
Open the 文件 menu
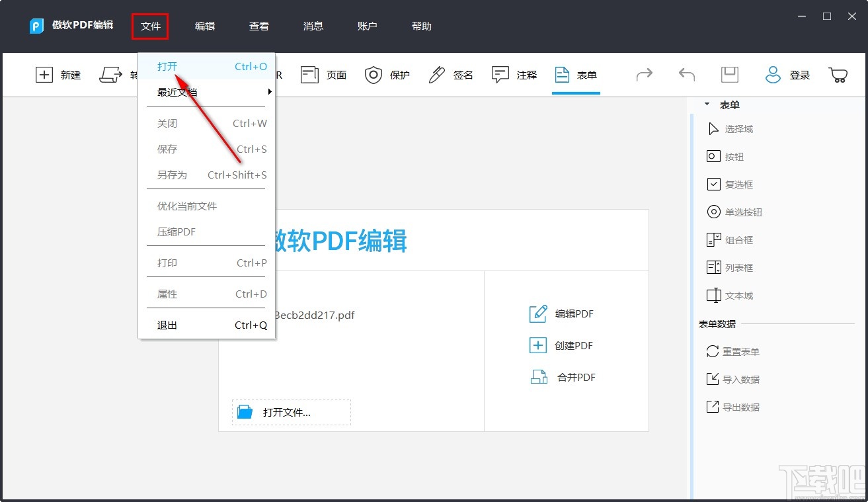pyautogui.click(x=150, y=26)
